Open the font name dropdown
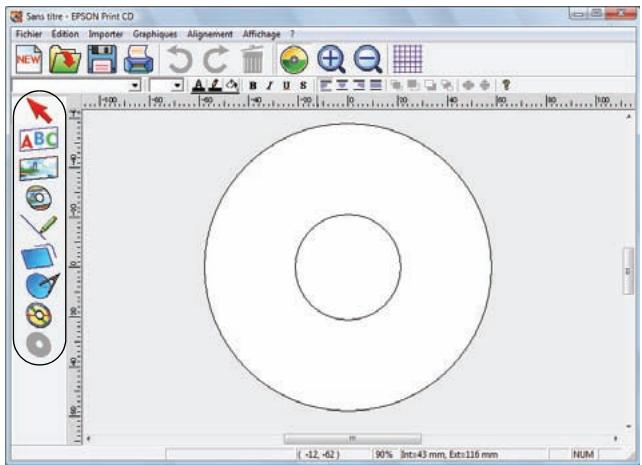Viewport: 642px width, 465px height. click(x=134, y=86)
